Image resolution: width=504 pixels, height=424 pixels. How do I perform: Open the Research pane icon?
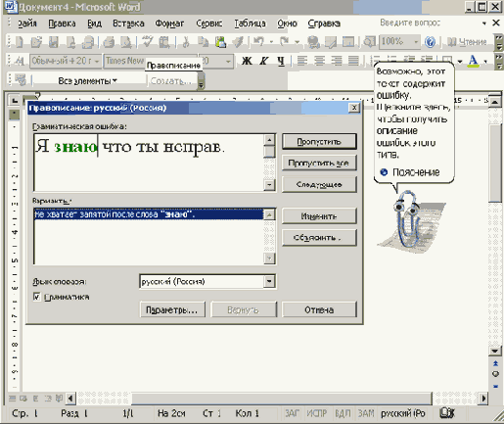coord(164,42)
